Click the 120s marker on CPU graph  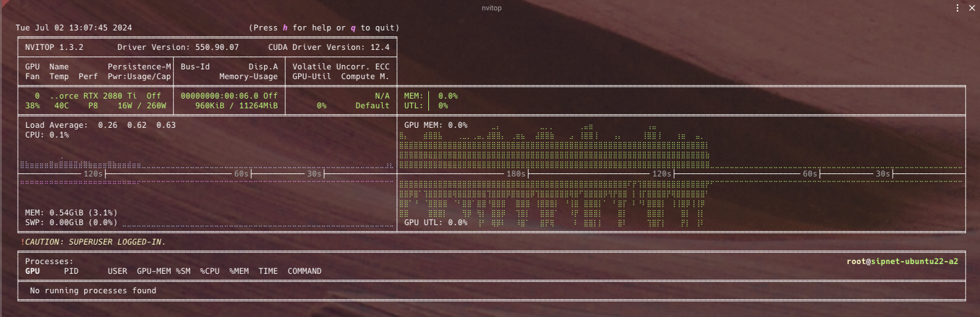[x=93, y=174]
